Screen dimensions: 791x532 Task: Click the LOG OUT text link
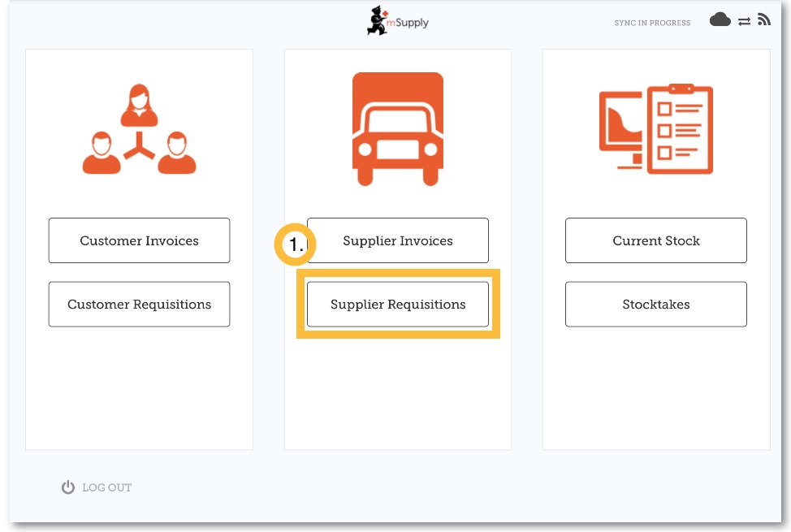coord(106,487)
